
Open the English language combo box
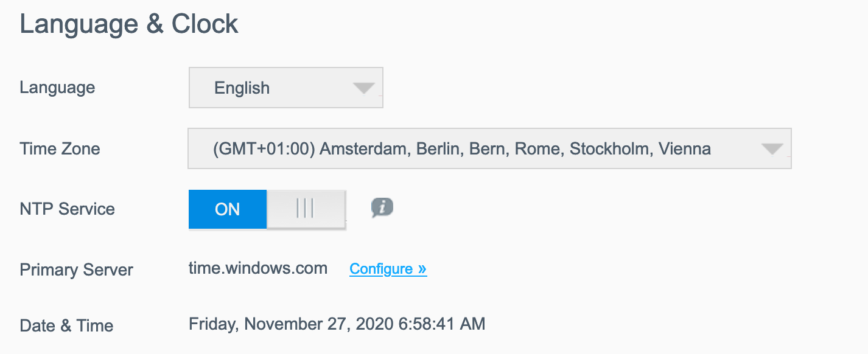pos(285,88)
